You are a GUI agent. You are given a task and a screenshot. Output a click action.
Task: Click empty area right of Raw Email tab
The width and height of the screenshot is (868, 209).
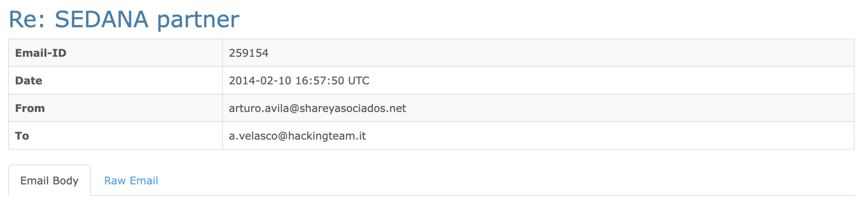click(509, 181)
